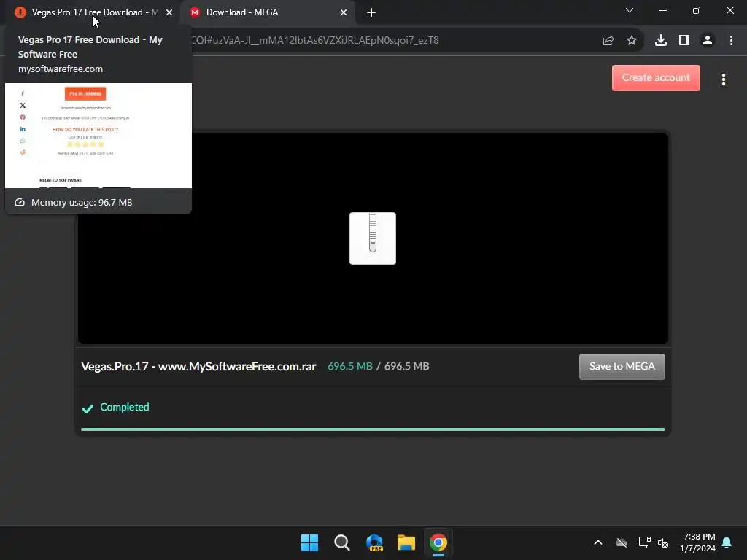This screenshot has width=747, height=560.
Task: Open MEGA page three-dot options menu
Action: (x=724, y=79)
